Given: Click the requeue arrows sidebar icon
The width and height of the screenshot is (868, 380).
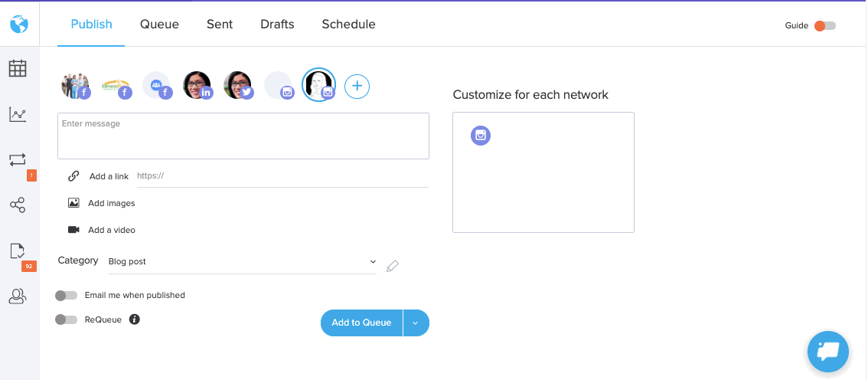Looking at the screenshot, I should coord(17,159).
